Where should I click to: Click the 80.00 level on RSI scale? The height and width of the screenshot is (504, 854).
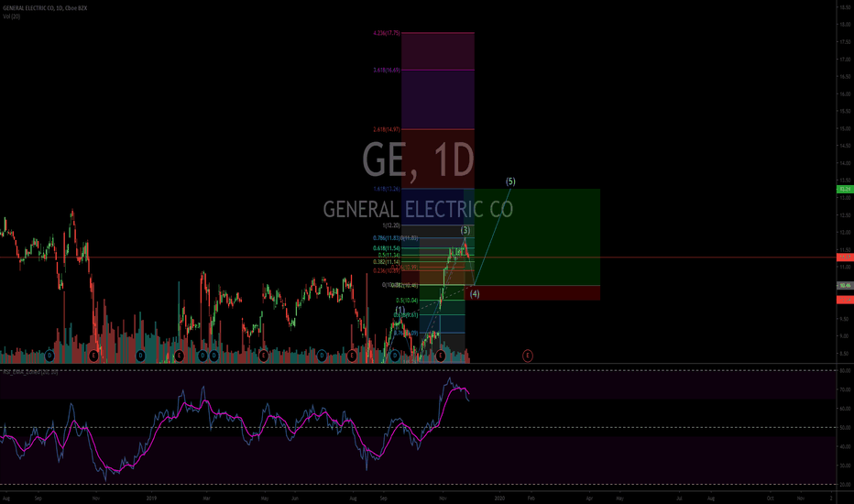click(845, 370)
